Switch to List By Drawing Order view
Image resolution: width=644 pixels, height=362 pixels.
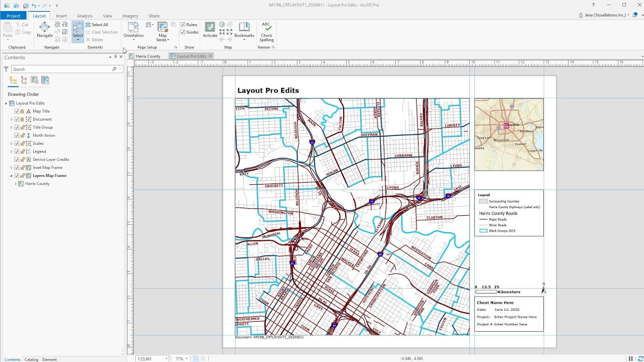pyautogui.click(x=13, y=80)
